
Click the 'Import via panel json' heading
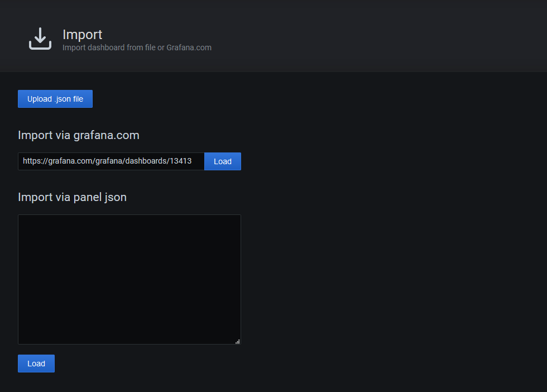[x=72, y=197]
